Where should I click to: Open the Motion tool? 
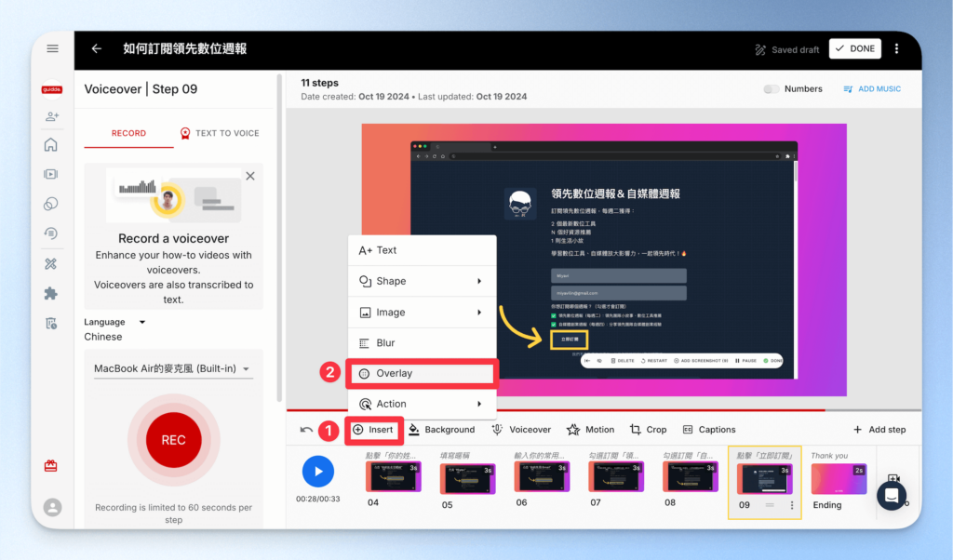pos(590,430)
